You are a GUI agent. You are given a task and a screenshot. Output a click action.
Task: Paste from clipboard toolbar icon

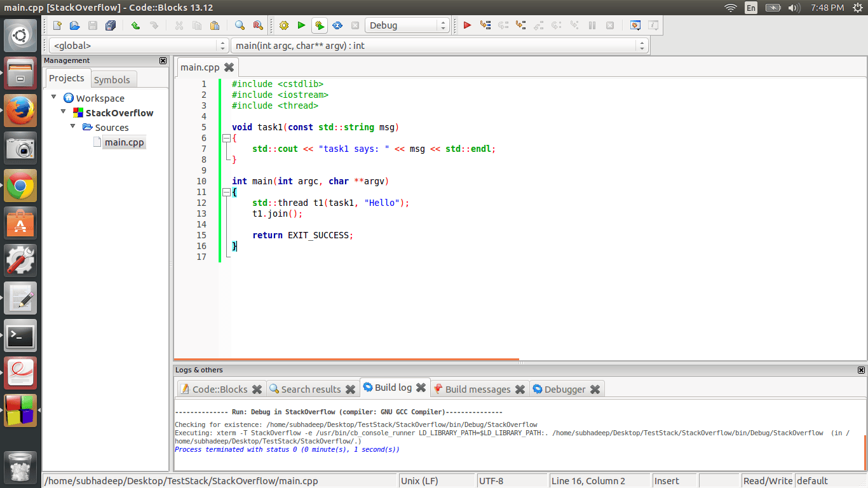click(214, 25)
